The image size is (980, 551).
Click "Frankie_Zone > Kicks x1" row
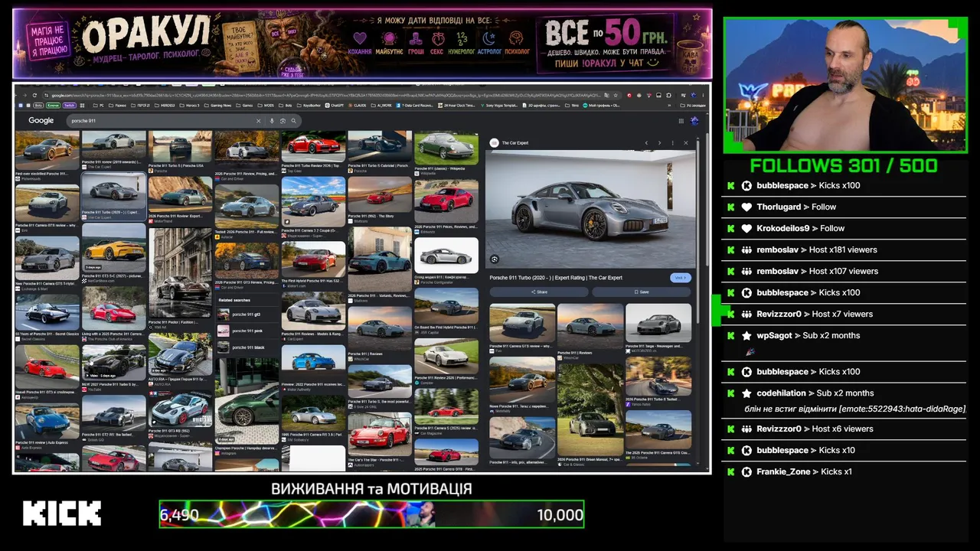coord(844,471)
